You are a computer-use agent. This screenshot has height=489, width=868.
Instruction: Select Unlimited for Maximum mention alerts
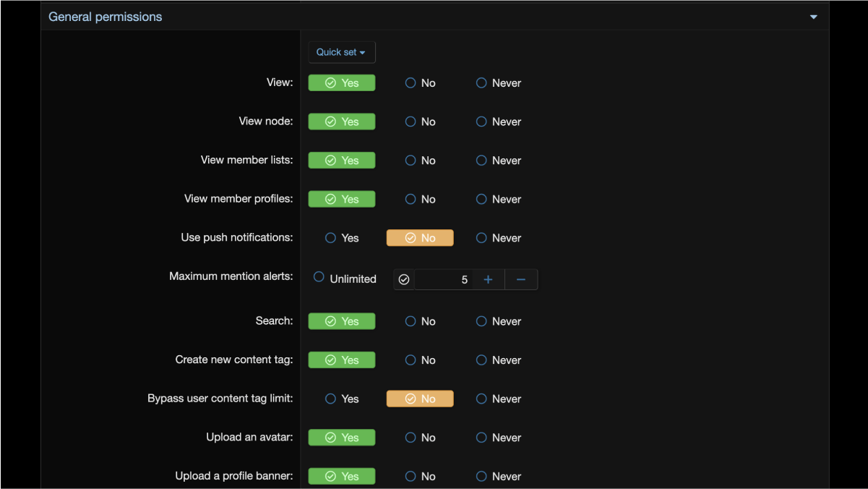[x=345, y=278]
